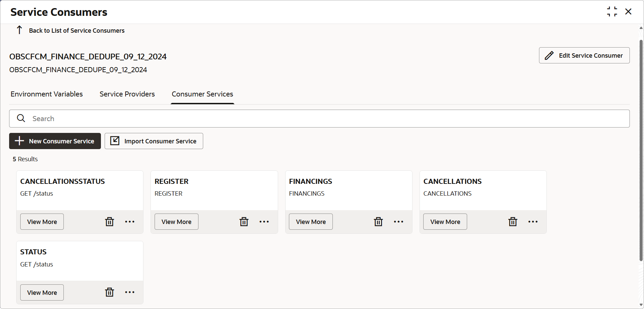Delete the CANCELLATIONS consumer service
This screenshot has height=309, width=644.
[x=513, y=222]
